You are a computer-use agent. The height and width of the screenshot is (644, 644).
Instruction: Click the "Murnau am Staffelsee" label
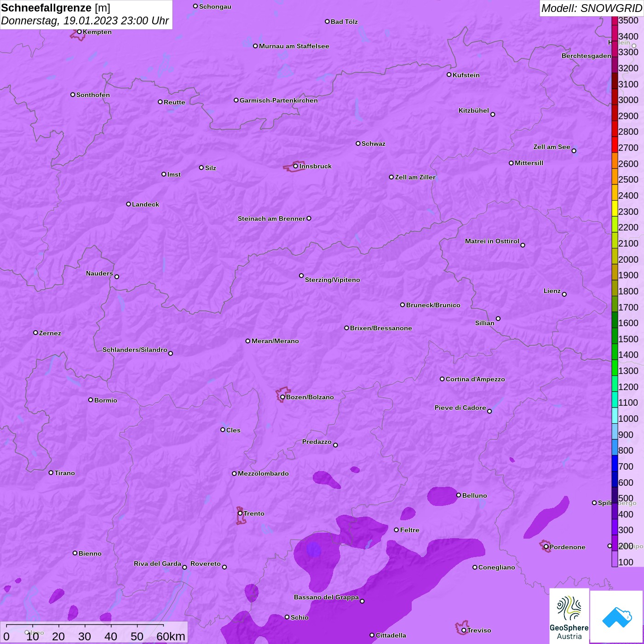tap(294, 46)
